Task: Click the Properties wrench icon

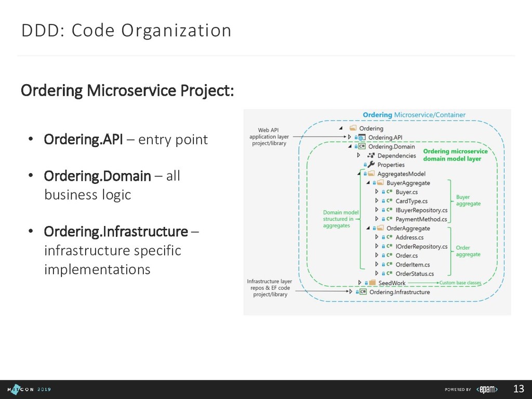Action: (371, 165)
